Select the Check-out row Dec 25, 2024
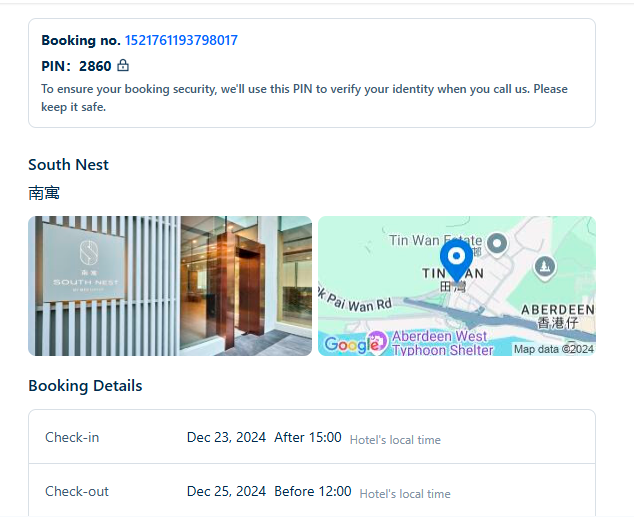The width and height of the screenshot is (634, 517). point(312,491)
